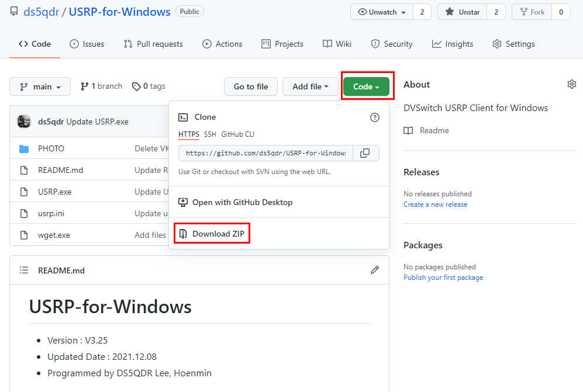
Task: Open the Releases heading link
Action: [x=422, y=172]
